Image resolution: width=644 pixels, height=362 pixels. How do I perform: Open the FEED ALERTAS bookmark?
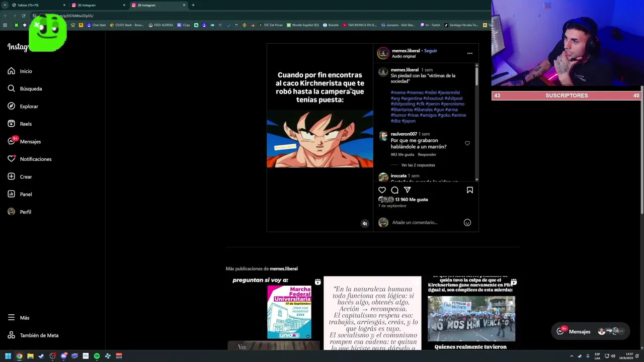point(160,25)
